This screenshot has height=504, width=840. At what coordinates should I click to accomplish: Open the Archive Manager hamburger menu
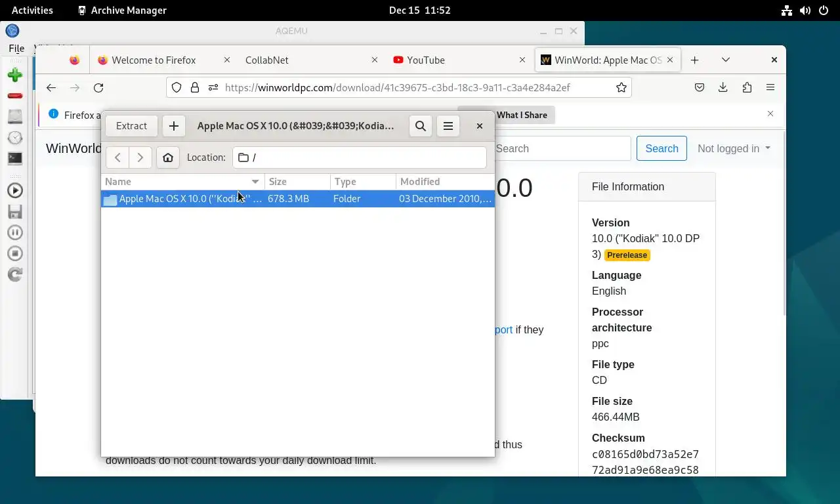click(448, 126)
